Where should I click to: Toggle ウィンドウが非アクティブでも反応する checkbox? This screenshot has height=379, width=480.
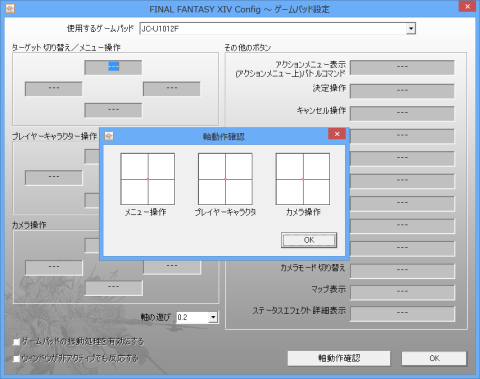pos(16,359)
